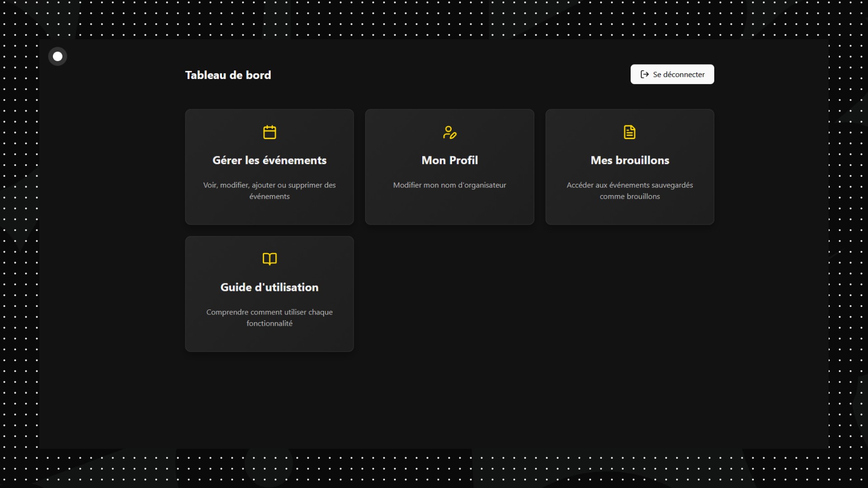
Task: Click the white circular dot button
Action: point(57,56)
